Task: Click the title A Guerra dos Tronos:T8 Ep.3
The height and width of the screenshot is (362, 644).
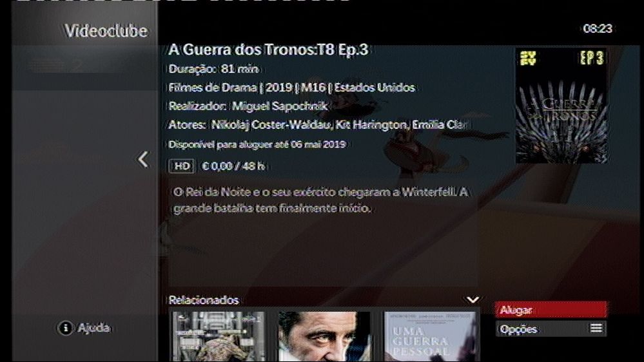Action: (268, 50)
